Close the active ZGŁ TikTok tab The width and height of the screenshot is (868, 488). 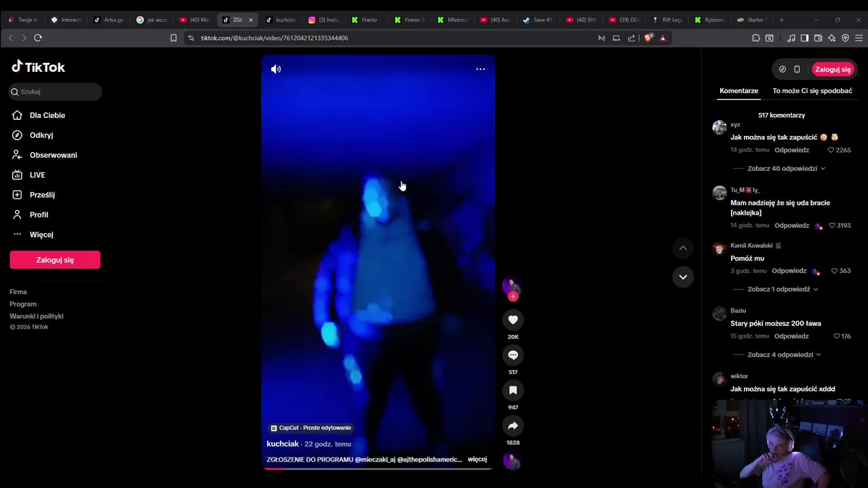[250, 20]
